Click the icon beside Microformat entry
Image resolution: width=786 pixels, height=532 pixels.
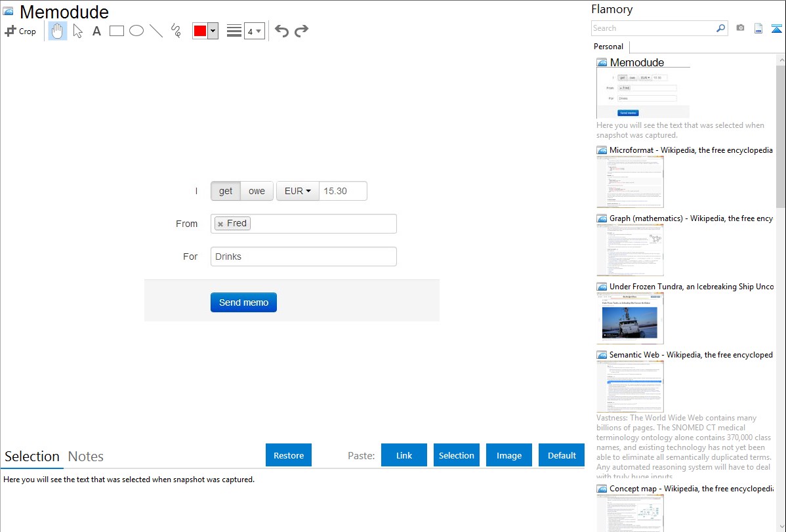point(602,150)
